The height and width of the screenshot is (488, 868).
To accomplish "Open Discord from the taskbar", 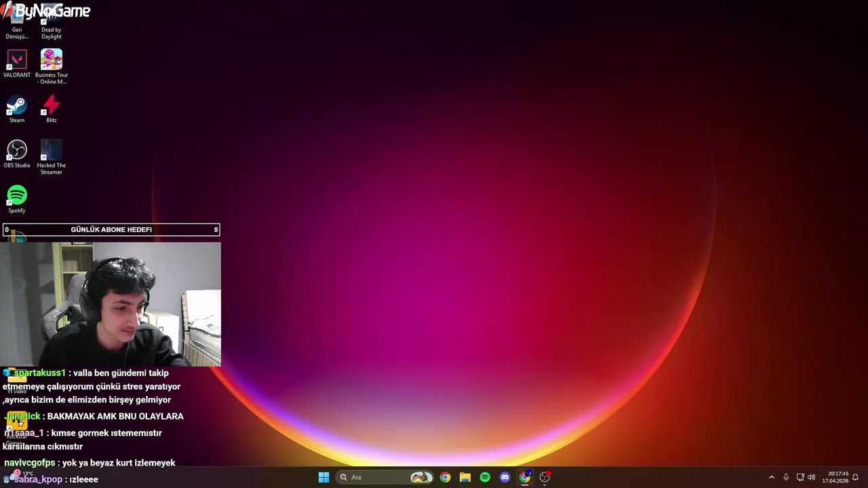I will pos(505,477).
